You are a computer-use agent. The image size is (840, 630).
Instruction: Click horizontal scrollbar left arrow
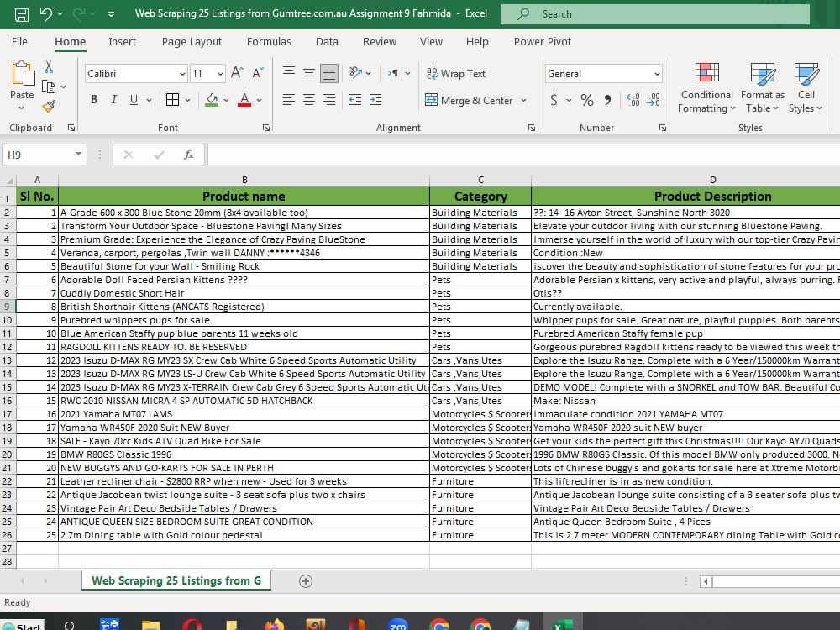[x=706, y=581]
